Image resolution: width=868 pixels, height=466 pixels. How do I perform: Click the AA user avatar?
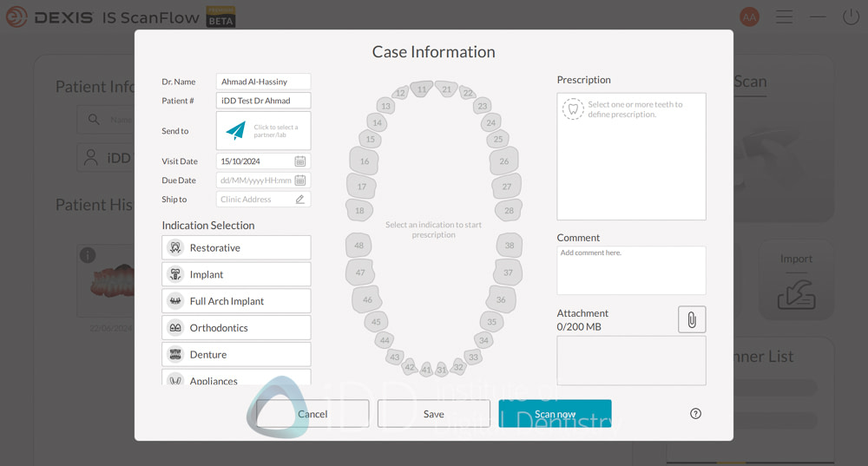point(750,17)
